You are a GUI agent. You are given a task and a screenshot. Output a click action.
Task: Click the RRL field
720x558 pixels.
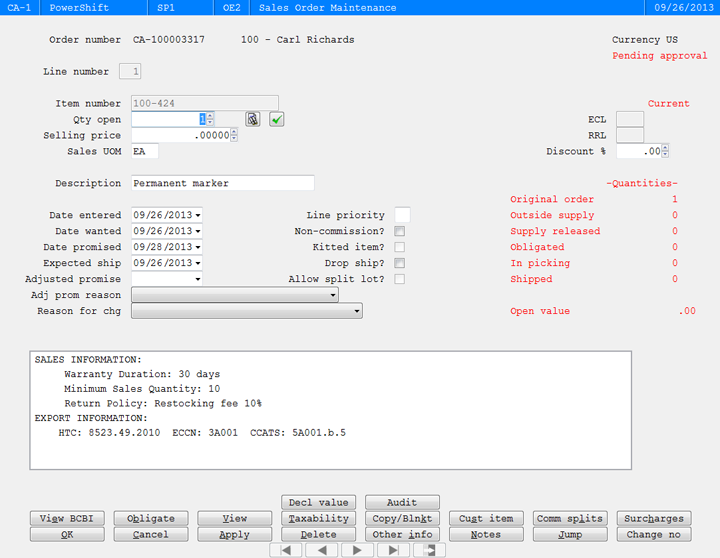pyautogui.click(x=630, y=135)
